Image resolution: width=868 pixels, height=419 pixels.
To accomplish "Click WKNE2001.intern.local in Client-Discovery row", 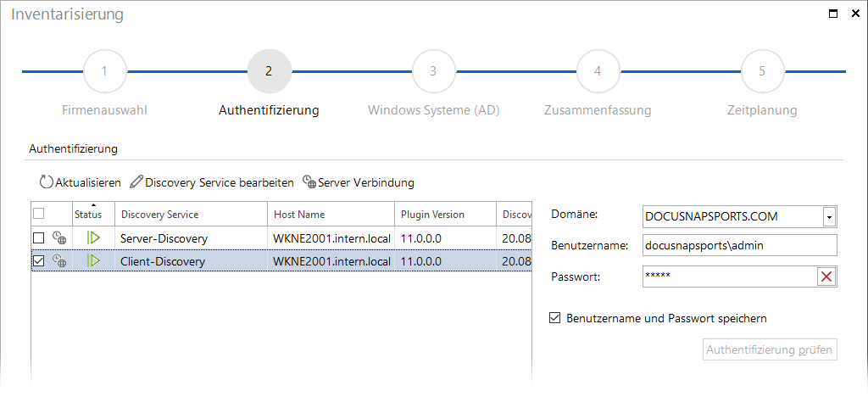I will (331, 261).
